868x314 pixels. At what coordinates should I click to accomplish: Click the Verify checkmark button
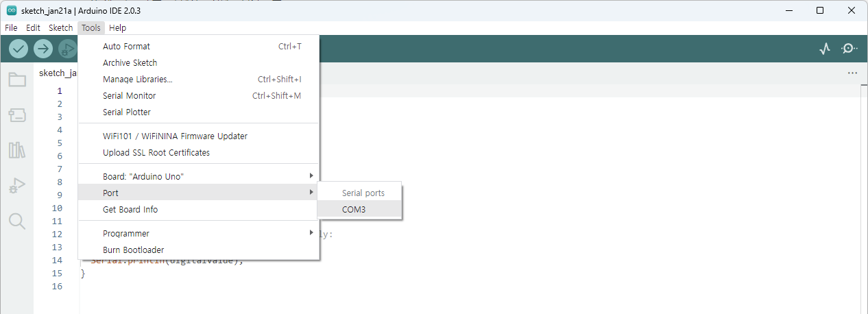(x=19, y=49)
